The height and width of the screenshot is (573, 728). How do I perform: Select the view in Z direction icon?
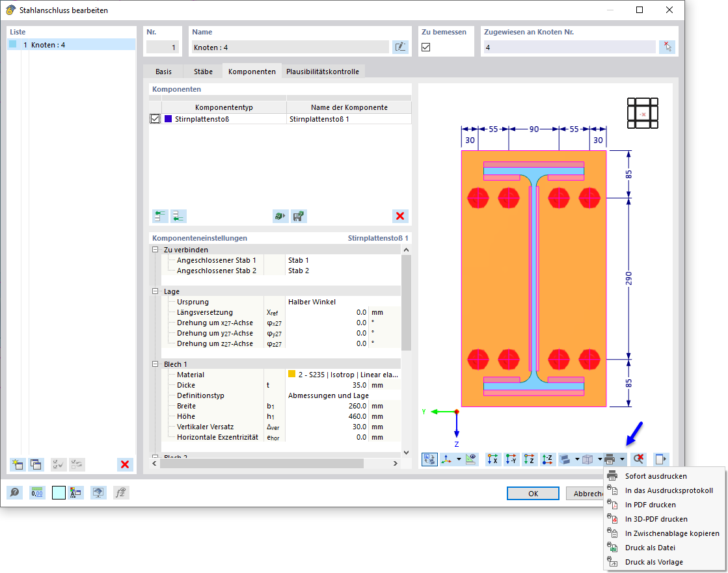tap(530, 459)
